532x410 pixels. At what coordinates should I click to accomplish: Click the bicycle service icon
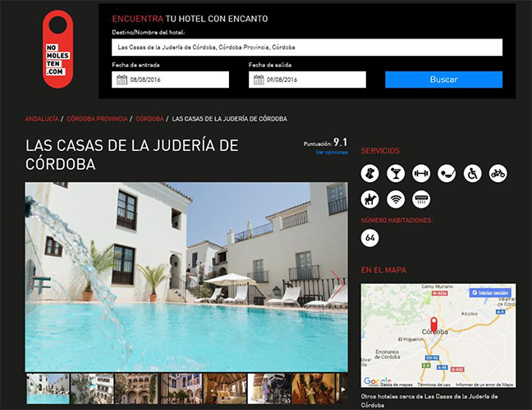[x=498, y=174]
